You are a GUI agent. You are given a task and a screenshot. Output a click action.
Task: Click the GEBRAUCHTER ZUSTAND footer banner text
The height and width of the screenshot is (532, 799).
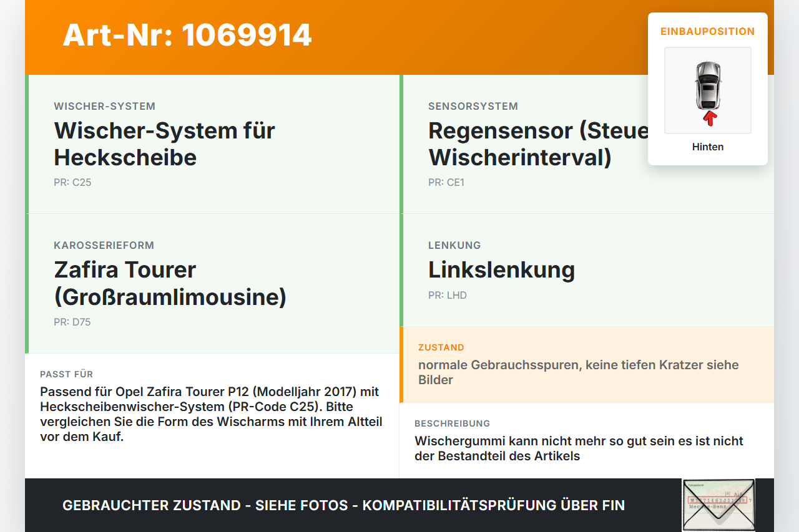(x=343, y=505)
